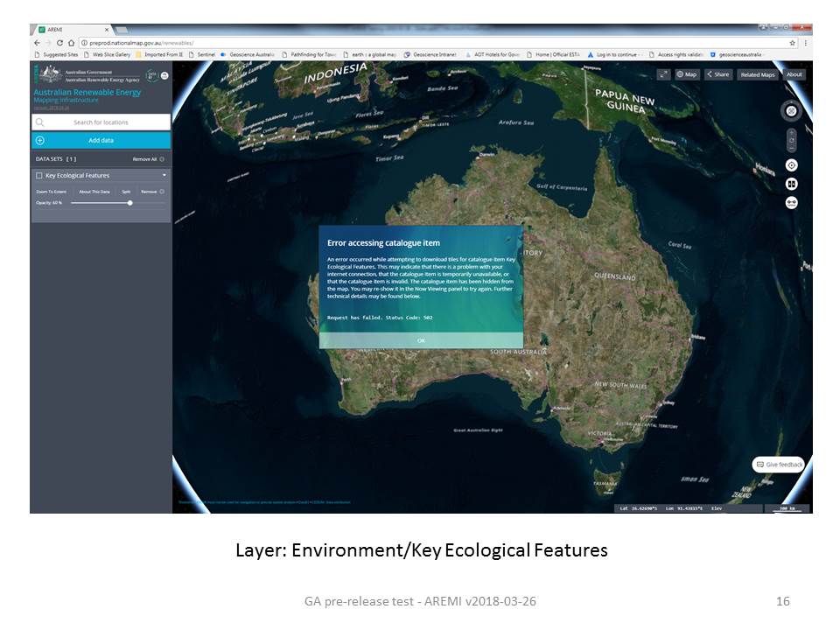Click the compass navigation control

click(x=791, y=111)
